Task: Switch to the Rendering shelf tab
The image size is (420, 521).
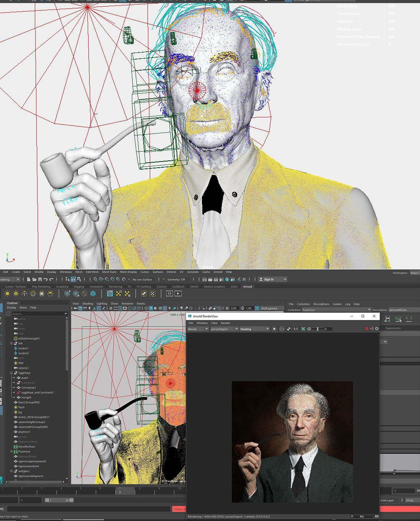Action: point(115,287)
